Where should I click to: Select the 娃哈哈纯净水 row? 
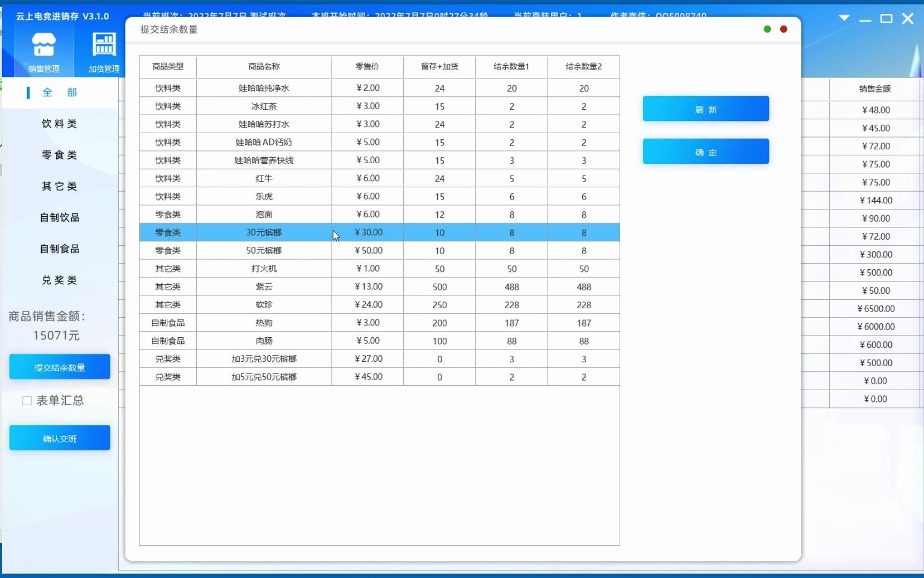pyautogui.click(x=380, y=88)
